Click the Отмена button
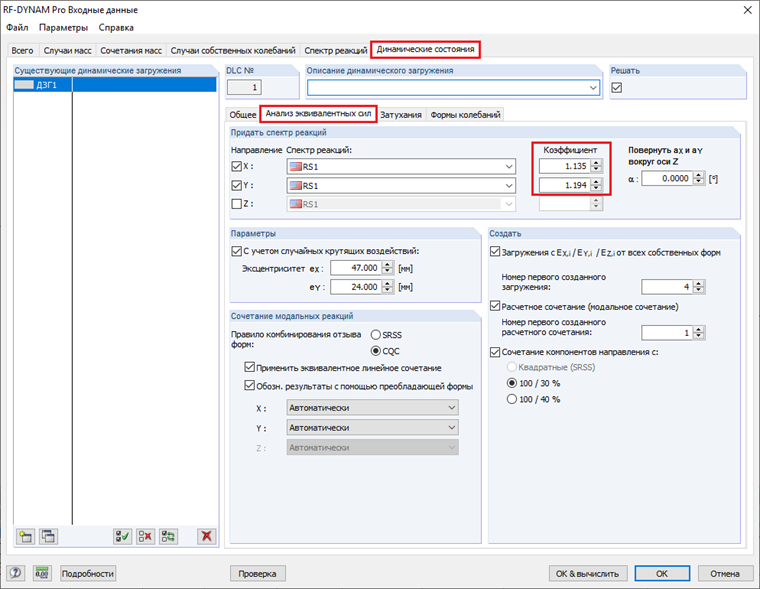The height and width of the screenshot is (589, 760). point(725,573)
